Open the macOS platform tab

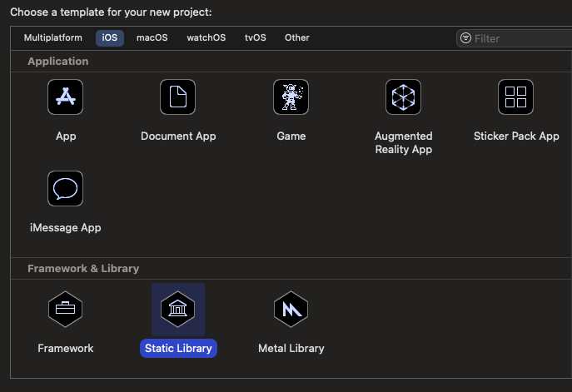pos(152,38)
